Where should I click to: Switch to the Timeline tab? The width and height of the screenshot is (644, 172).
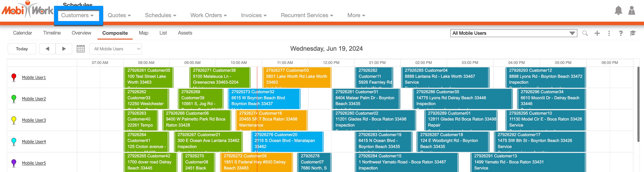52,33
